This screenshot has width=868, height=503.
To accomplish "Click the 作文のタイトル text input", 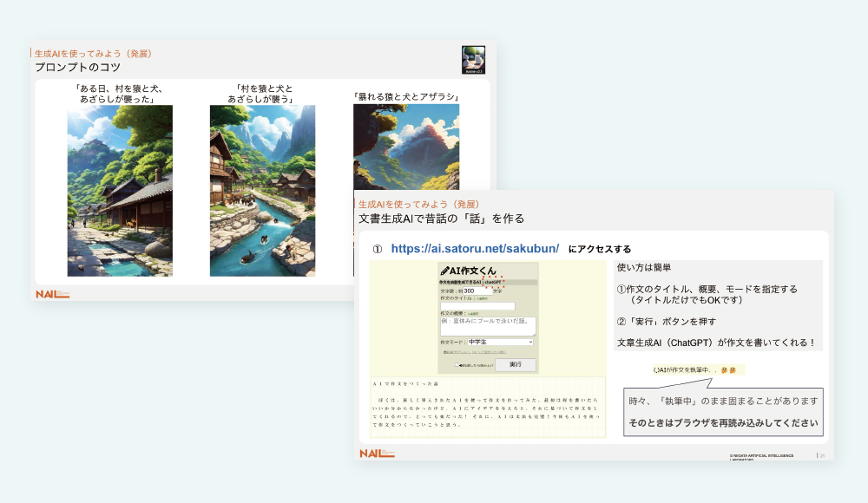I will (x=477, y=305).
